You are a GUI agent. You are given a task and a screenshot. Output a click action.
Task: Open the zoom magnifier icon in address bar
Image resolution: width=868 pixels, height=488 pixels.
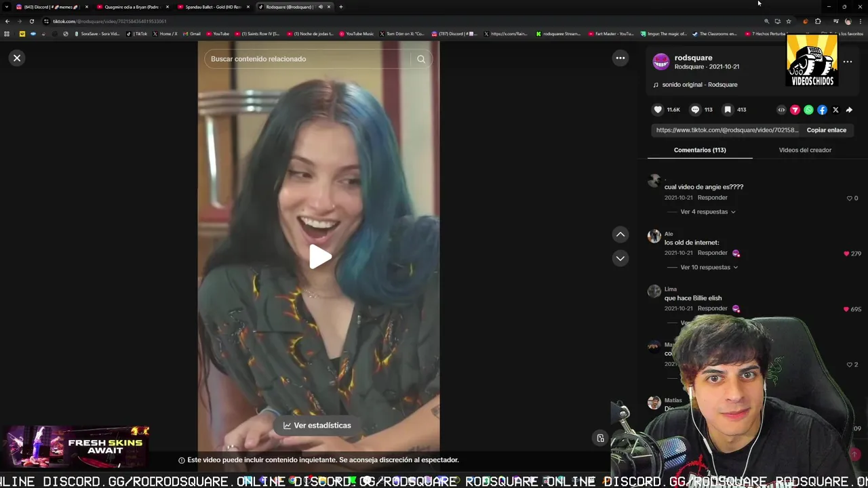point(766,21)
